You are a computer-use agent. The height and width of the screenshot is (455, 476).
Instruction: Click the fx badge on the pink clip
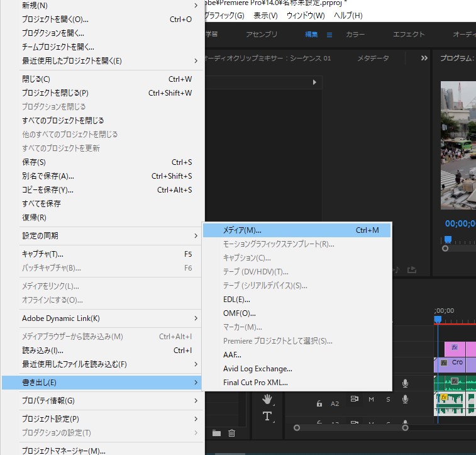[x=455, y=347]
